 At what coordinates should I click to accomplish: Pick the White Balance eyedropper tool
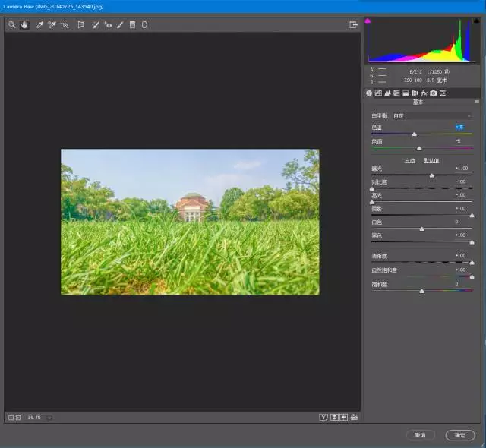coord(39,25)
